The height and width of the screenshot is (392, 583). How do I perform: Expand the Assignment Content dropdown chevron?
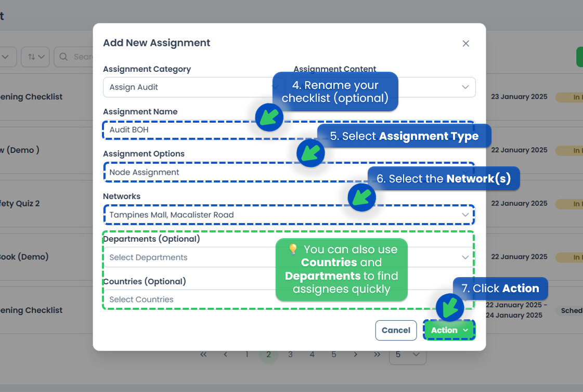pos(465,87)
